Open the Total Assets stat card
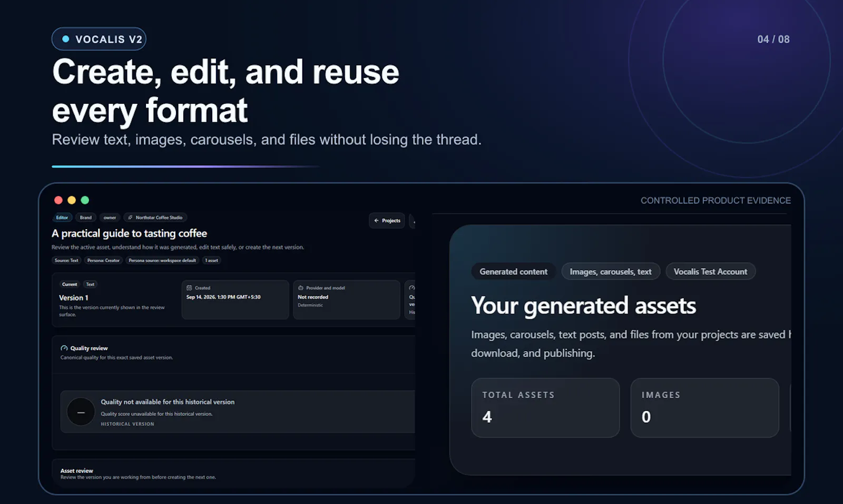The height and width of the screenshot is (504, 843). [545, 408]
